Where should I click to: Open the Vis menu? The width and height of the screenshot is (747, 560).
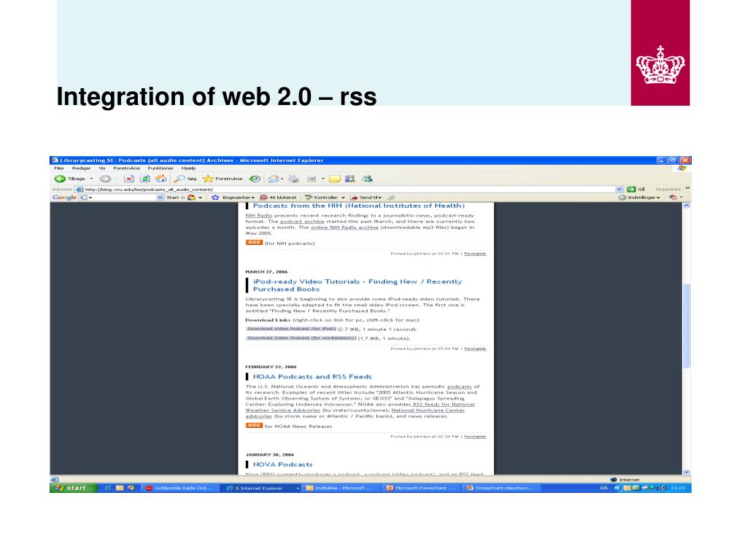pos(102,168)
